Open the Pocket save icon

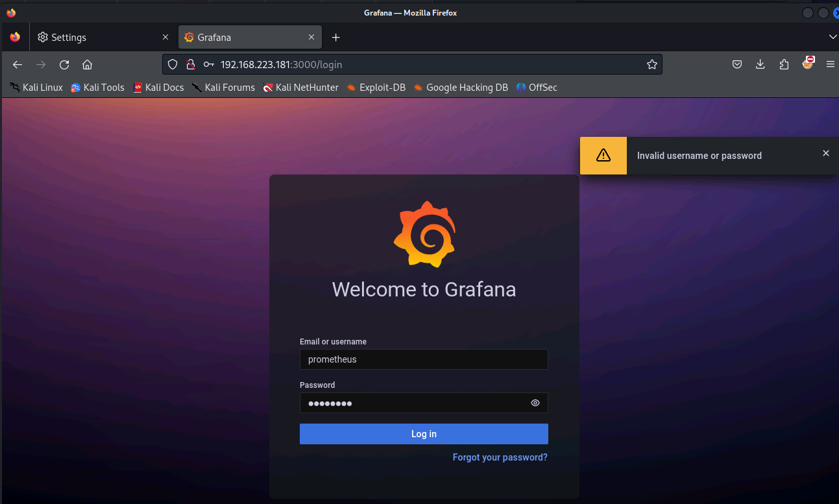(737, 64)
